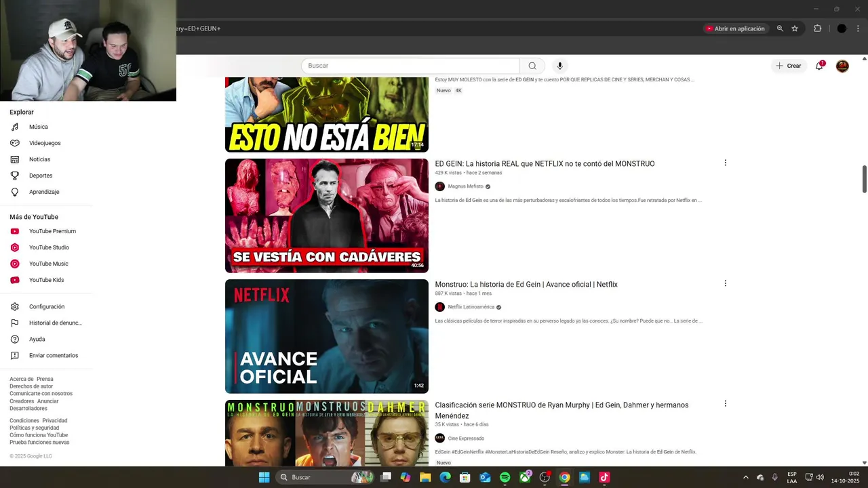Open File Explorer from the taskbar
Screen dimensions: 868x488
click(x=425, y=477)
